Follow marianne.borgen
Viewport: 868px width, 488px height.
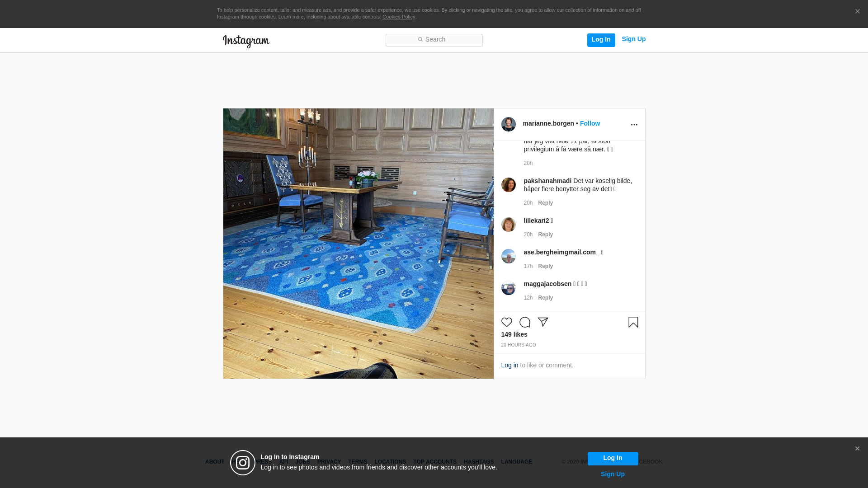click(x=590, y=123)
